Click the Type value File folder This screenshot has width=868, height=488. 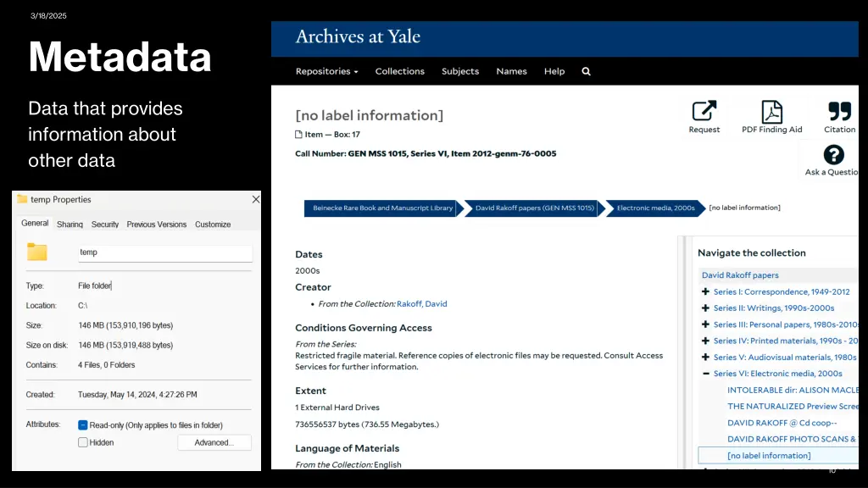pos(95,286)
